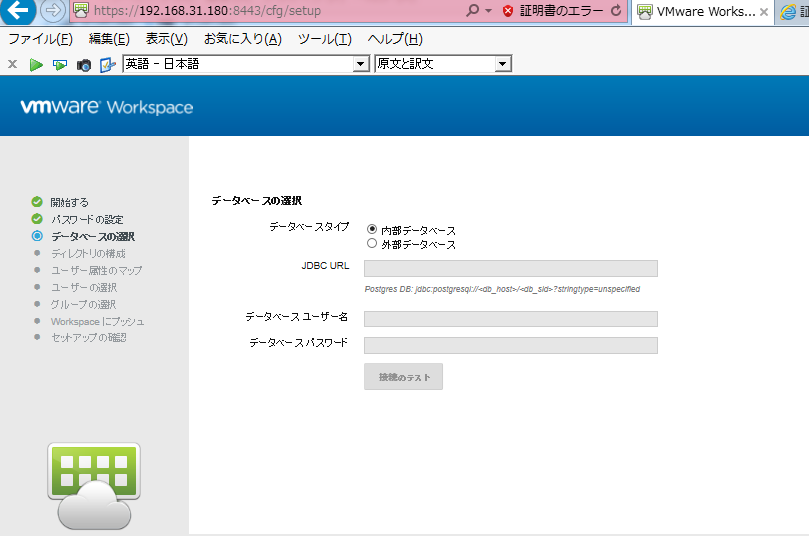Click the camera icon in translation toolbar

[x=84, y=64]
